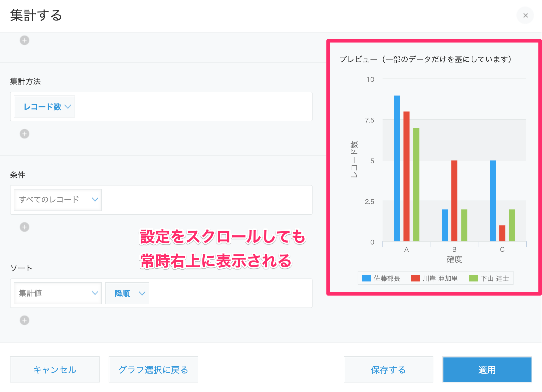The height and width of the screenshot is (392, 542).
Task: Open the 集計値 sort field dropdown
Action: tap(58, 293)
